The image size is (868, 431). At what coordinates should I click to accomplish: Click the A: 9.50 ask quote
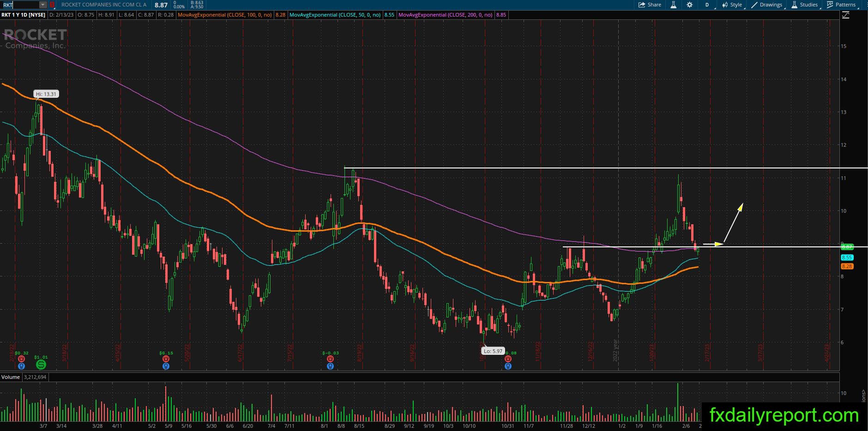(197, 7)
